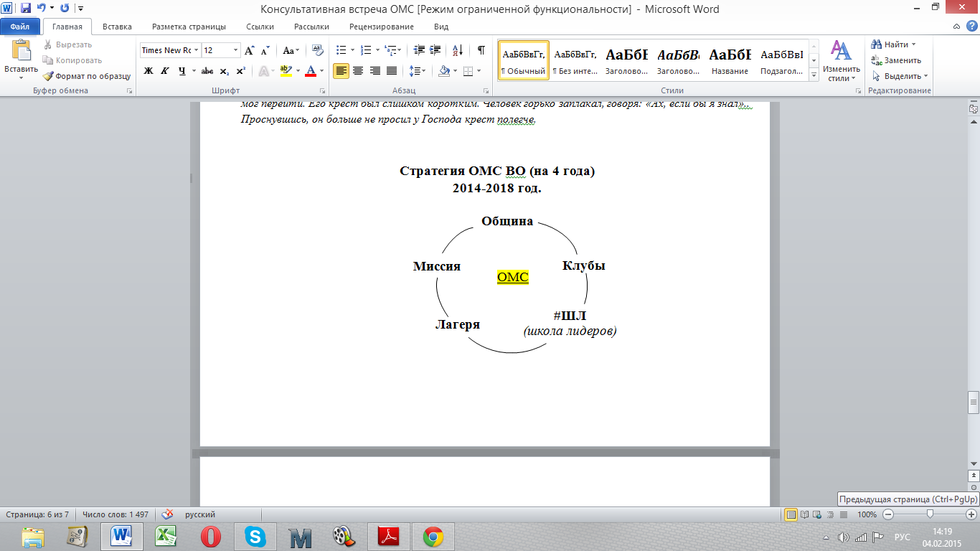Open change case Аа dropdown
Viewport: 980px width, 551px height.
point(291,50)
